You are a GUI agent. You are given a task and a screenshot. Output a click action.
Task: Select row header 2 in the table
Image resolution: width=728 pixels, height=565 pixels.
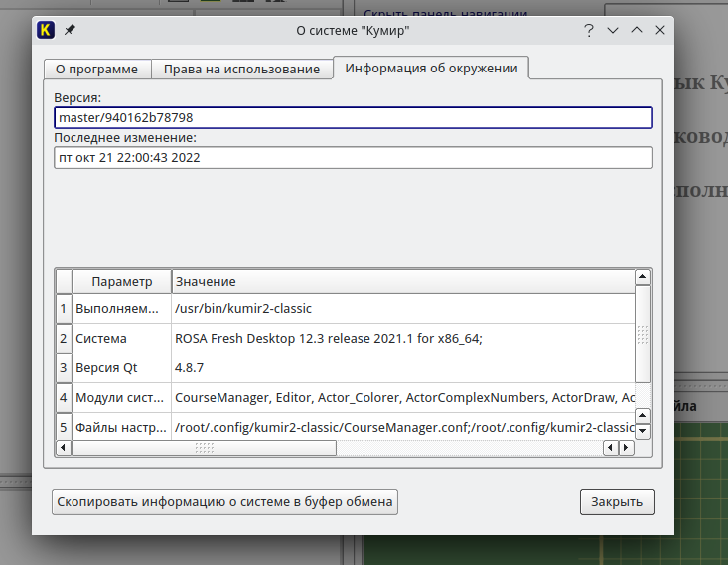point(64,339)
